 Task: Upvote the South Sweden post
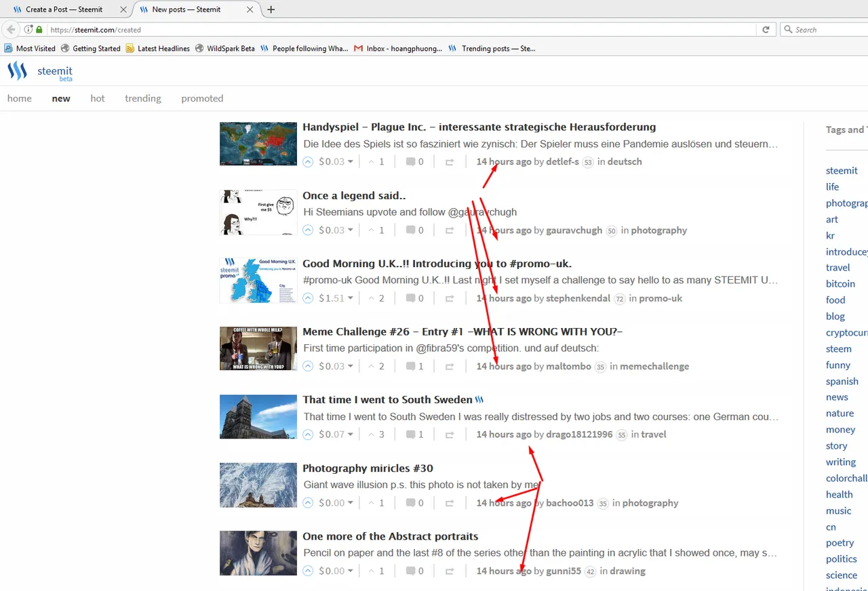(x=308, y=434)
